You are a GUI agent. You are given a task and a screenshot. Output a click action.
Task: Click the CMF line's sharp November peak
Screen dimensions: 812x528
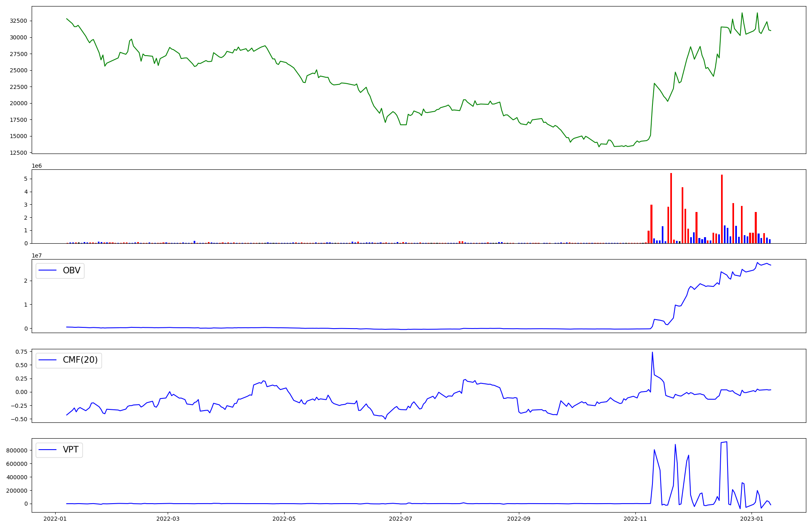[x=652, y=353]
